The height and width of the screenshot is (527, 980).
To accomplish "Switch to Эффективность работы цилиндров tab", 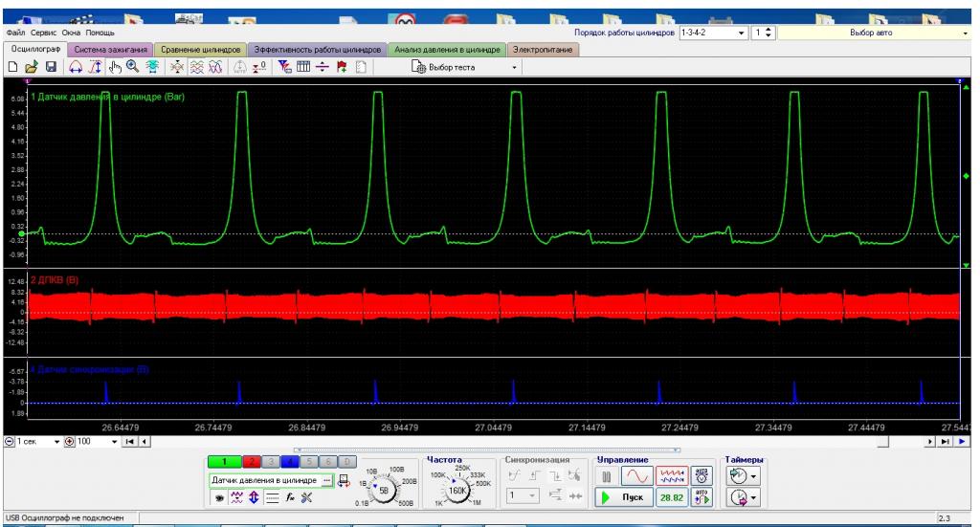I will tap(317, 50).
